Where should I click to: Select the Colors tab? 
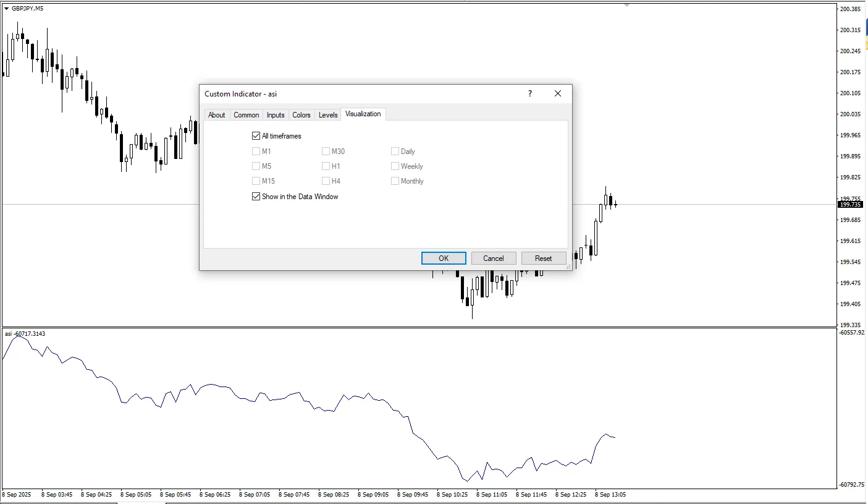[x=301, y=115]
